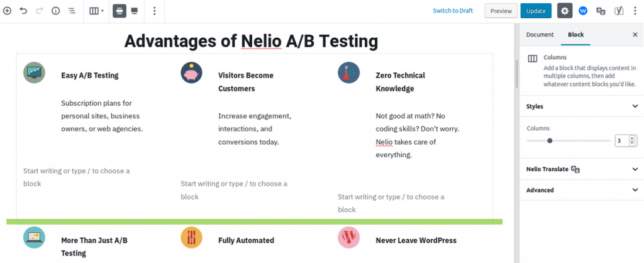Open block navigation list icon
Screen dimensions: 644x263
click(72, 11)
